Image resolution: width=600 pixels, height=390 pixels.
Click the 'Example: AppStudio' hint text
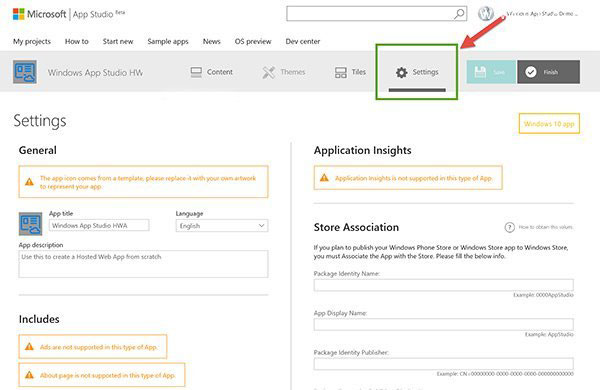tap(549, 335)
